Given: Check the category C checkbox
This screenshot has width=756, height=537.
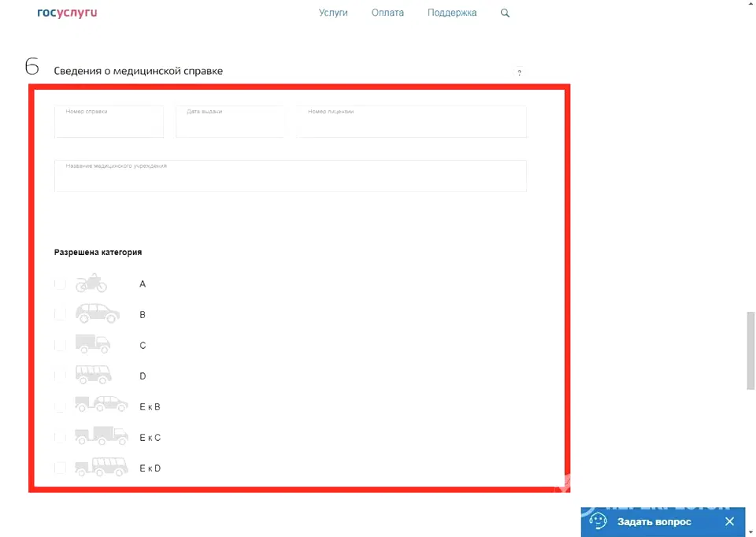Looking at the screenshot, I should [x=60, y=345].
